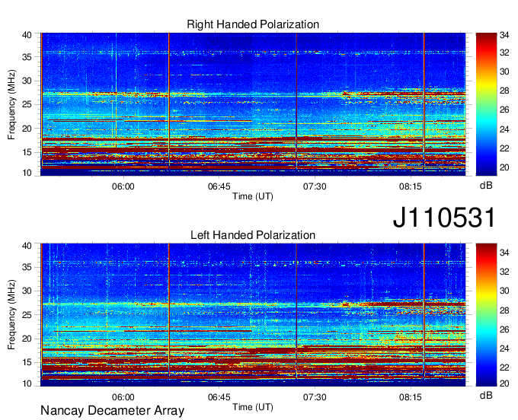
Task: Click the 34 dB label on the bottom color bar
Action: 504,253
